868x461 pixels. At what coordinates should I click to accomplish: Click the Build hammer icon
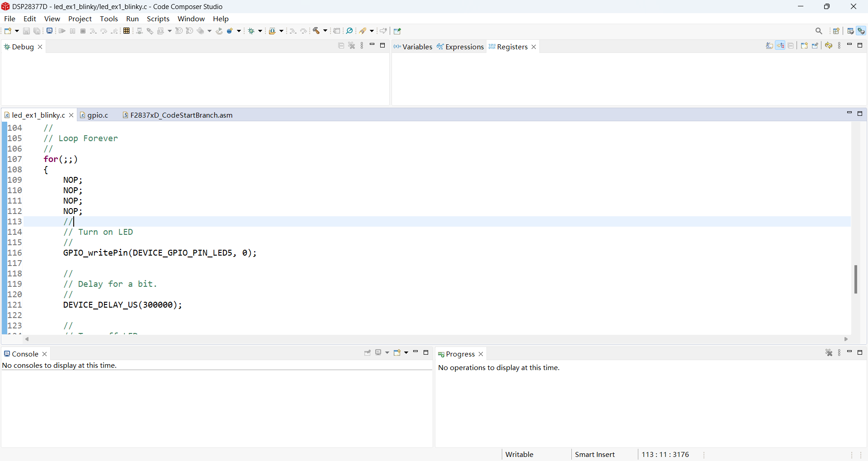pyautogui.click(x=316, y=31)
